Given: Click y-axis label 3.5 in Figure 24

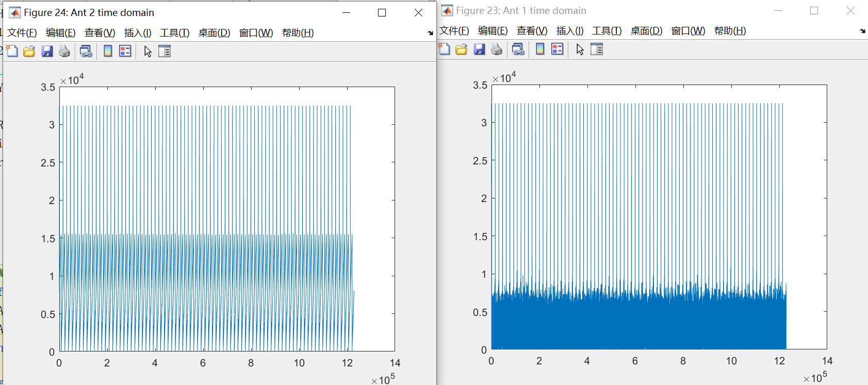Looking at the screenshot, I should 48,87.
